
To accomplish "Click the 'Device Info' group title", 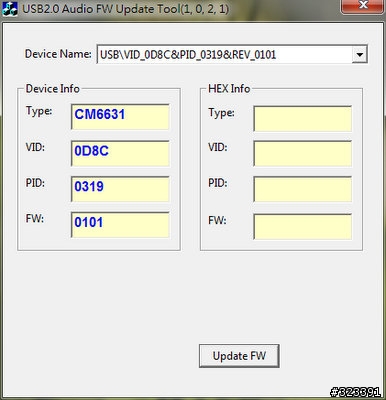I will [x=53, y=89].
